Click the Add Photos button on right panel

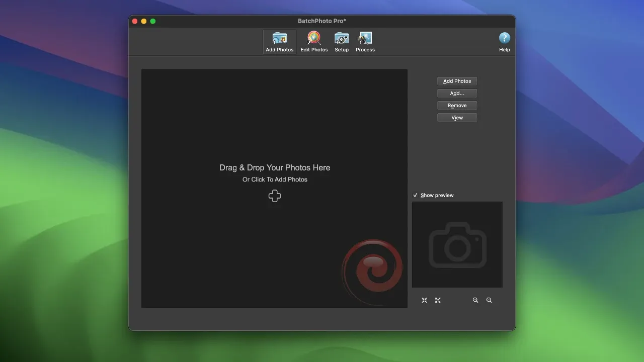coord(457,81)
